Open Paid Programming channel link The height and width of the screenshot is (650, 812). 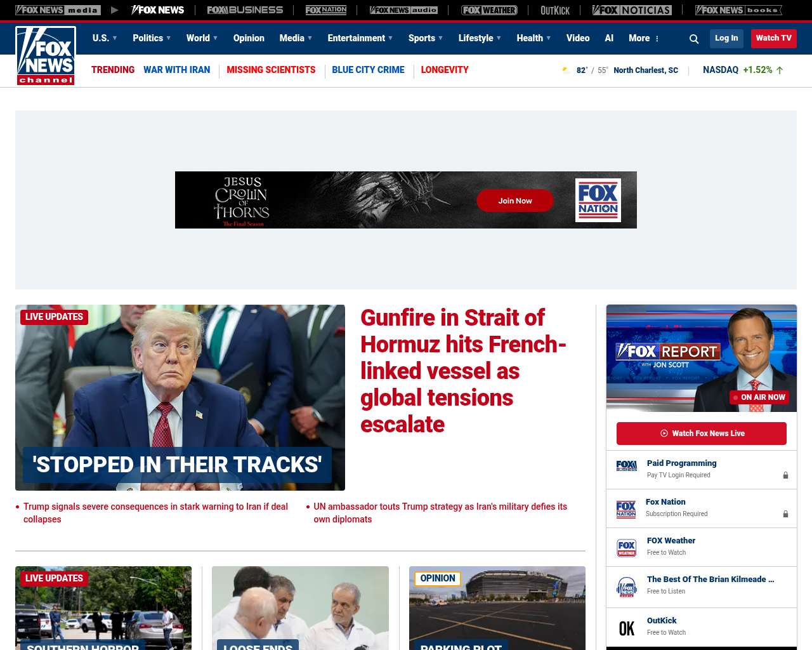point(681,463)
